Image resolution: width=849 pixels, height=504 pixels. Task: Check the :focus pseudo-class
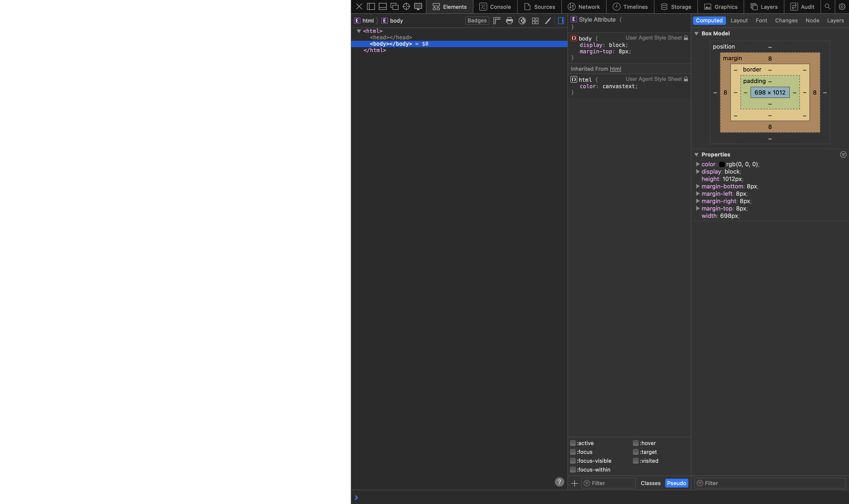[x=573, y=452]
